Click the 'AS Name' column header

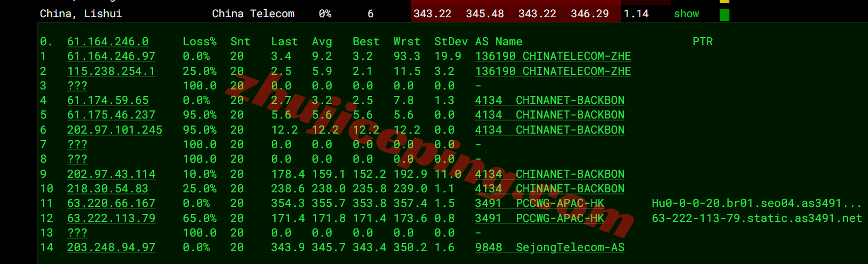[498, 41]
